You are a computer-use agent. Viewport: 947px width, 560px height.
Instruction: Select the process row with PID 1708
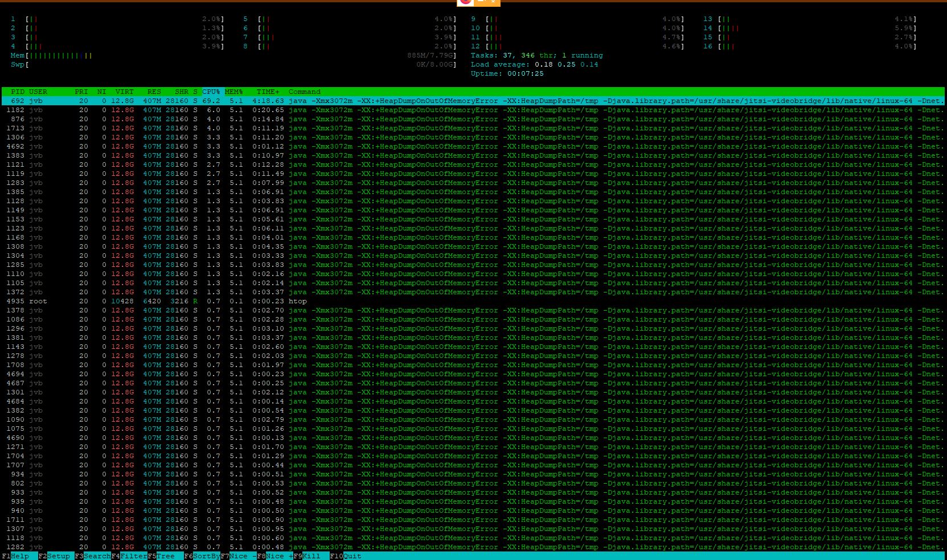point(473,365)
